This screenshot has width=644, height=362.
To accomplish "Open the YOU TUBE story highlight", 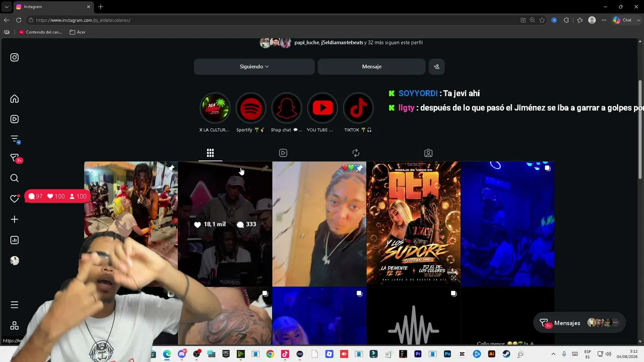I will click(x=323, y=108).
